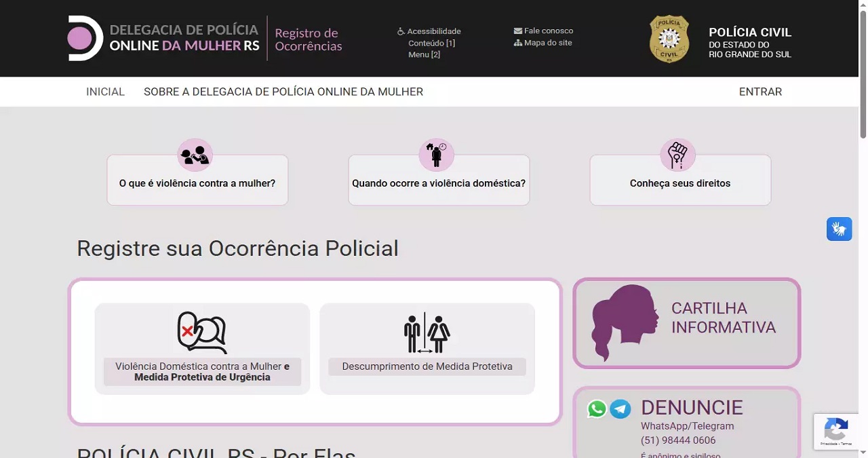Image resolution: width=868 pixels, height=458 pixels.
Task: Open Sobre a Delegacia de Polícia Online da Mulher
Action: point(283,92)
